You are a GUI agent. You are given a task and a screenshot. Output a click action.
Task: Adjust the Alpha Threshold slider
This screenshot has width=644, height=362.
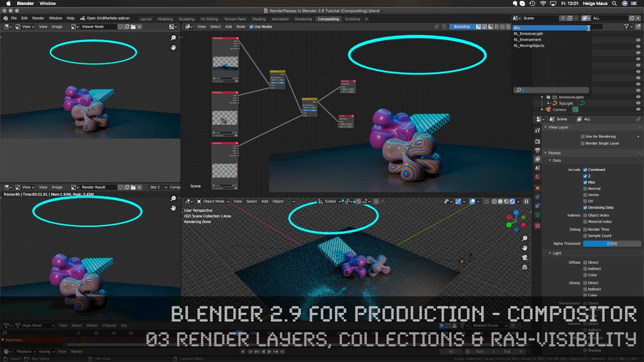[612, 243]
